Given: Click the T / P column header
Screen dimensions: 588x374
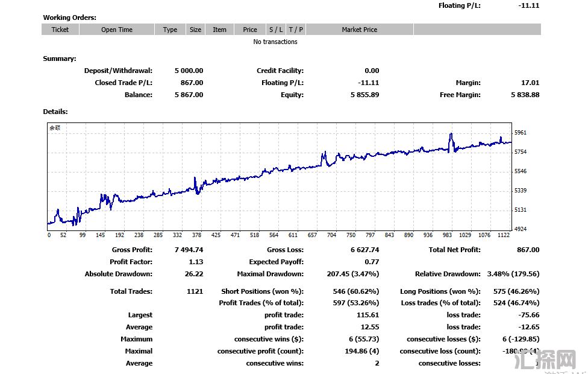Looking at the screenshot, I should coord(296,30).
